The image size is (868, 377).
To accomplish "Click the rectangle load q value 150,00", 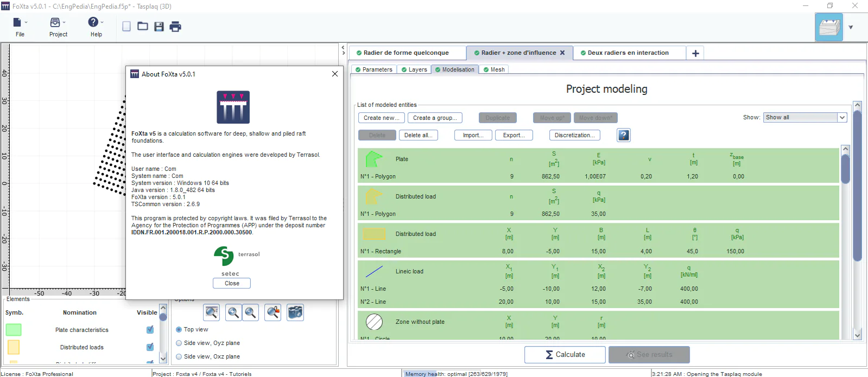I will click(735, 251).
